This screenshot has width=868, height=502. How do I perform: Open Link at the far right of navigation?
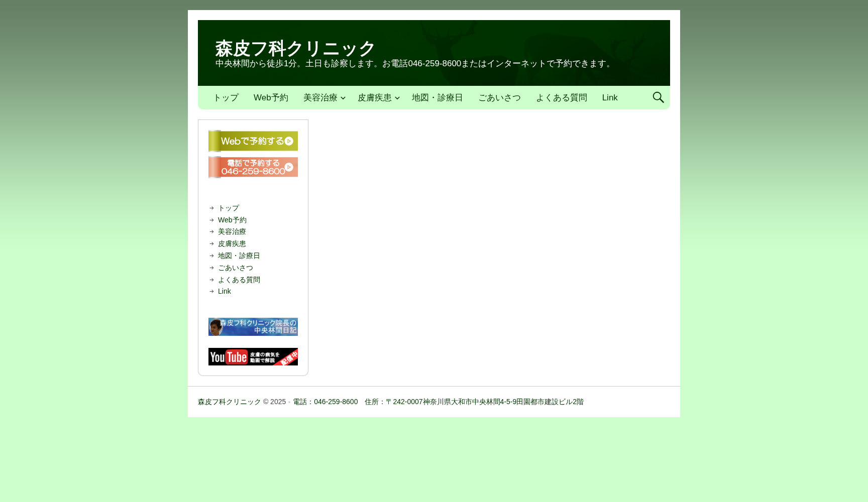point(610,97)
